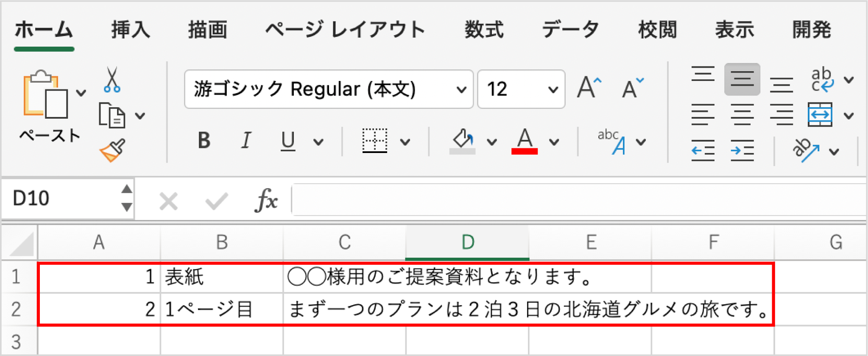
Task: Click the formula bar confirm checkmark
Action: [217, 201]
